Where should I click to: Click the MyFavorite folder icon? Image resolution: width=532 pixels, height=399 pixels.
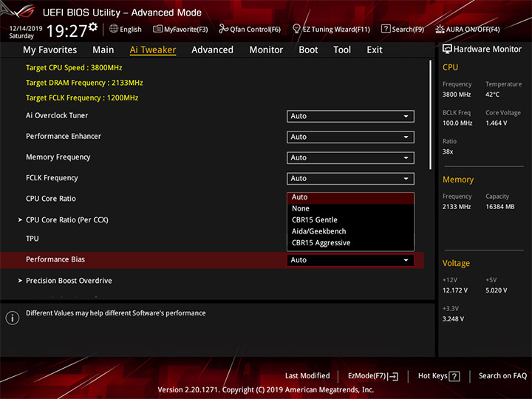coord(158,29)
